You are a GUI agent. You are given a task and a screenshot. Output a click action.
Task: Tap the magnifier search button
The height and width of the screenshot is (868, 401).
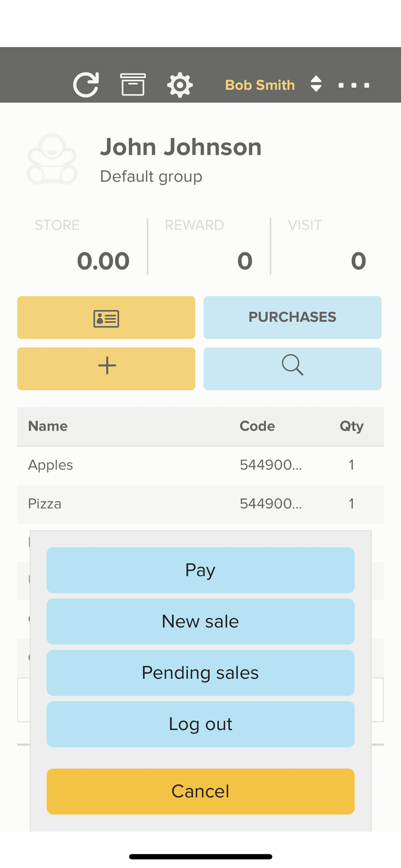coord(292,368)
